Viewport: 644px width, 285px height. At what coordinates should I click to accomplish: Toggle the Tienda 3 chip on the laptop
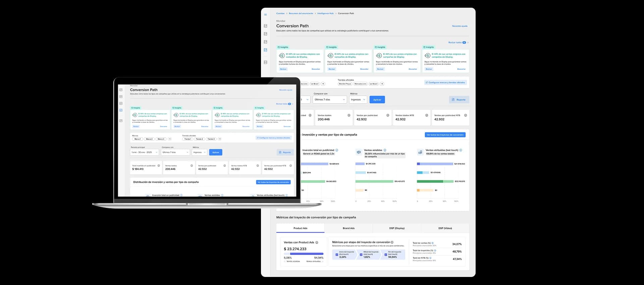pos(211,139)
